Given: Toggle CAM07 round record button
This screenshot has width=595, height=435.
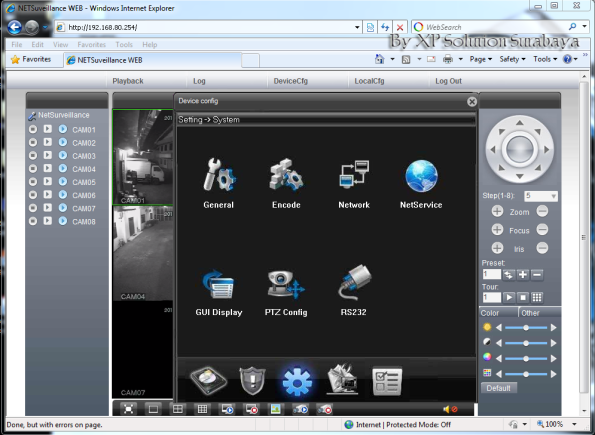Looking at the screenshot, I should 33,208.
